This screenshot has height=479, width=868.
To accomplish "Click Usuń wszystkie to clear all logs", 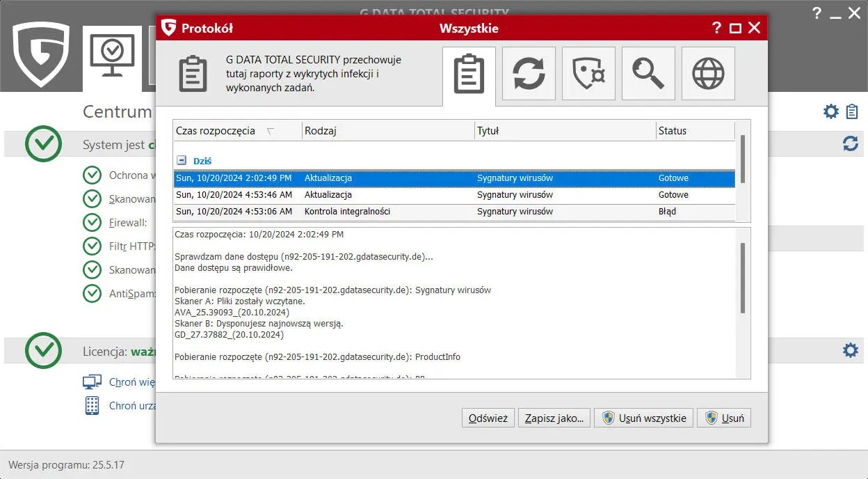I will (643, 418).
